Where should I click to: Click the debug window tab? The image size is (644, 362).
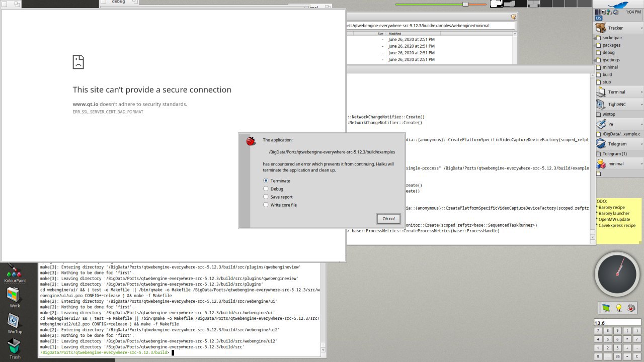tap(119, 2)
